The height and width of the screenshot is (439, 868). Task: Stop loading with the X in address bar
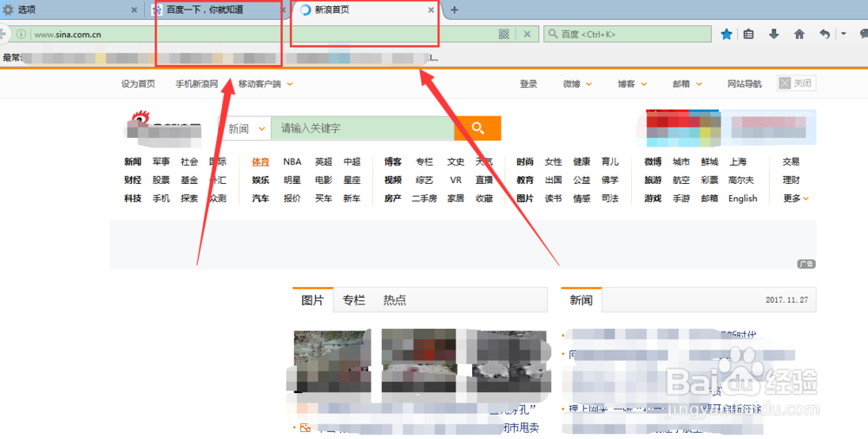(x=527, y=35)
